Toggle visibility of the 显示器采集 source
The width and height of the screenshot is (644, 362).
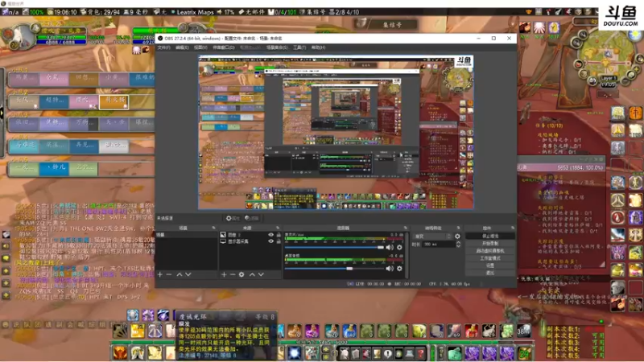click(x=270, y=241)
